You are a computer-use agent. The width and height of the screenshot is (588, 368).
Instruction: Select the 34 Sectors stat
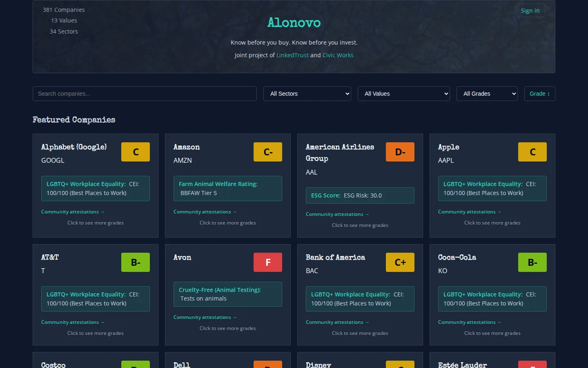pos(64,31)
